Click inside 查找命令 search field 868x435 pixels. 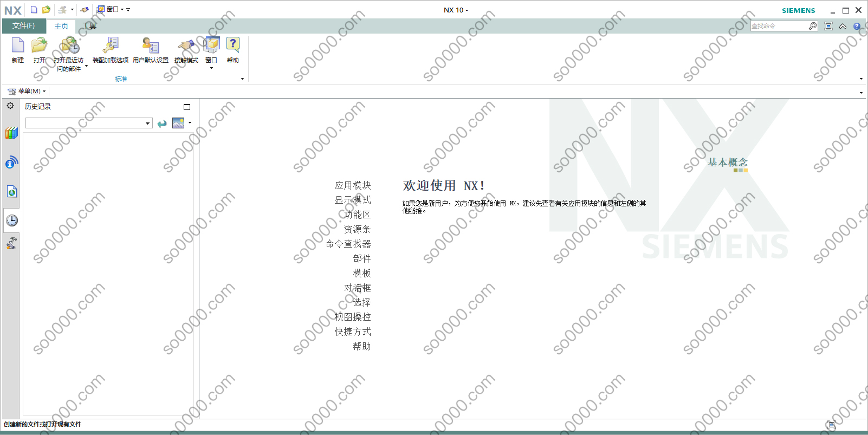[779, 26]
